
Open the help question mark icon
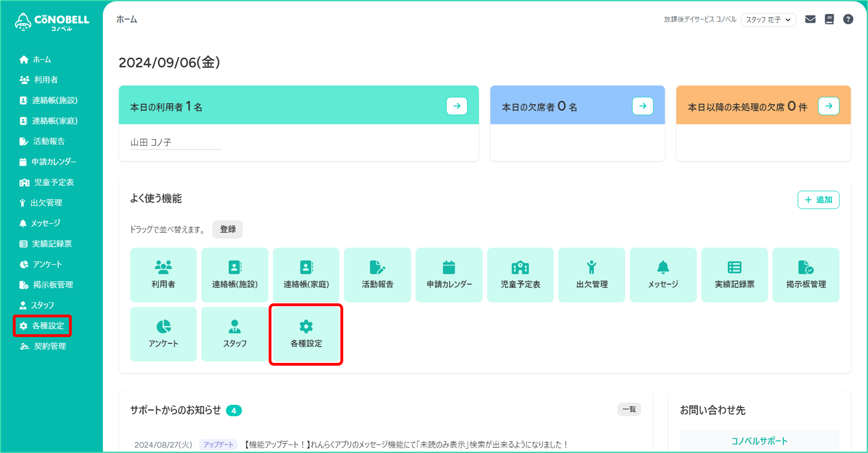pos(848,20)
